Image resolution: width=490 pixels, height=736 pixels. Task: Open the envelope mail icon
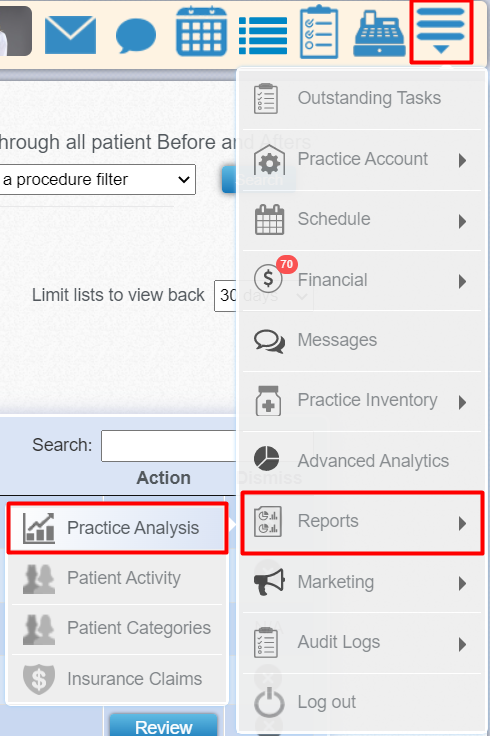[x=70, y=35]
